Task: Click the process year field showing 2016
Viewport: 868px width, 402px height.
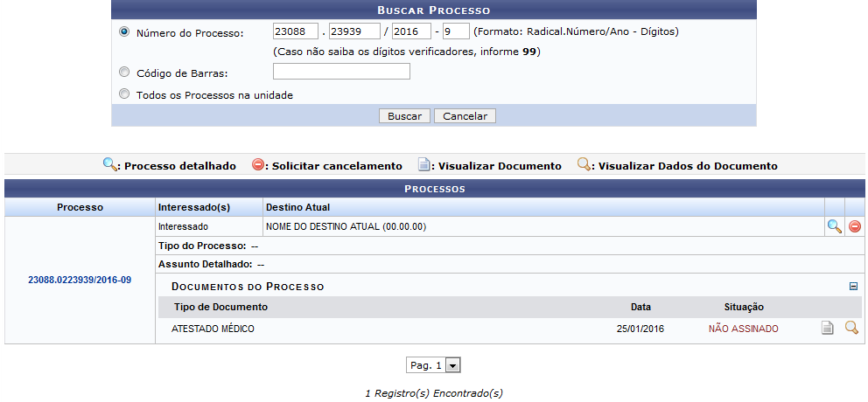Action: 411,31
